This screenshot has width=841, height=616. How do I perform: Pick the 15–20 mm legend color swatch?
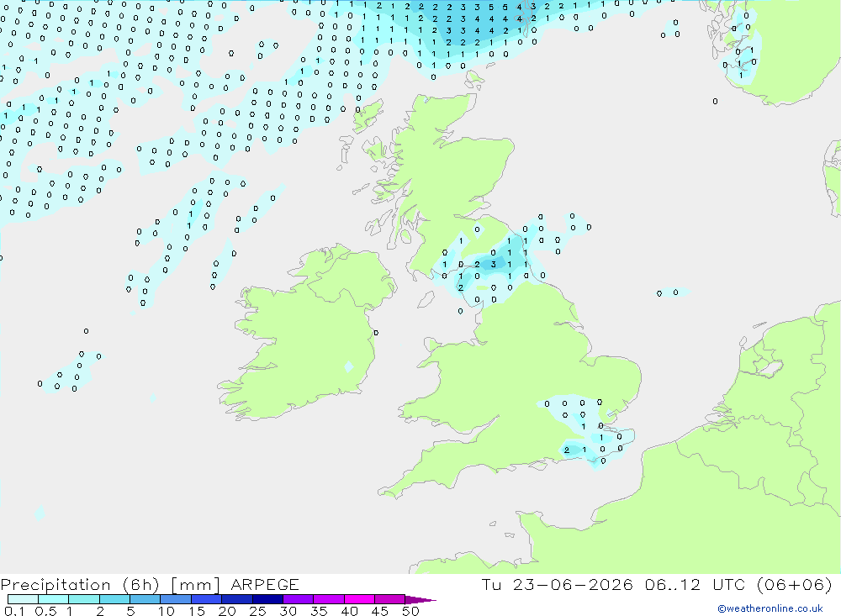207,599
